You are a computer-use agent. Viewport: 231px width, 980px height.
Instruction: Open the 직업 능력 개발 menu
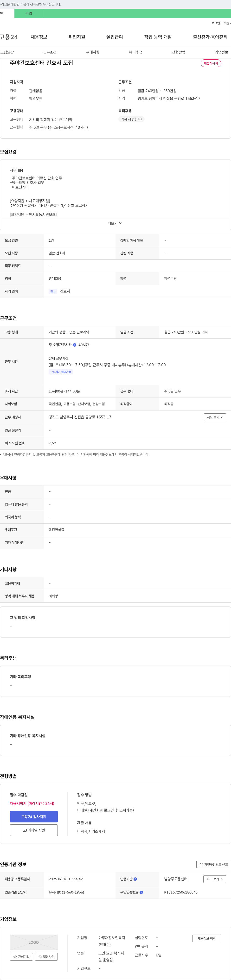(x=158, y=37)
